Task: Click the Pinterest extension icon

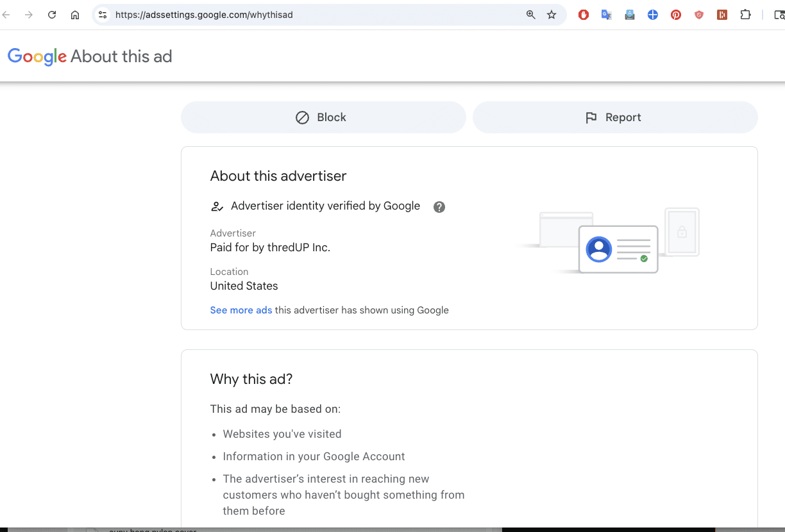Action: tap(676, 14)
